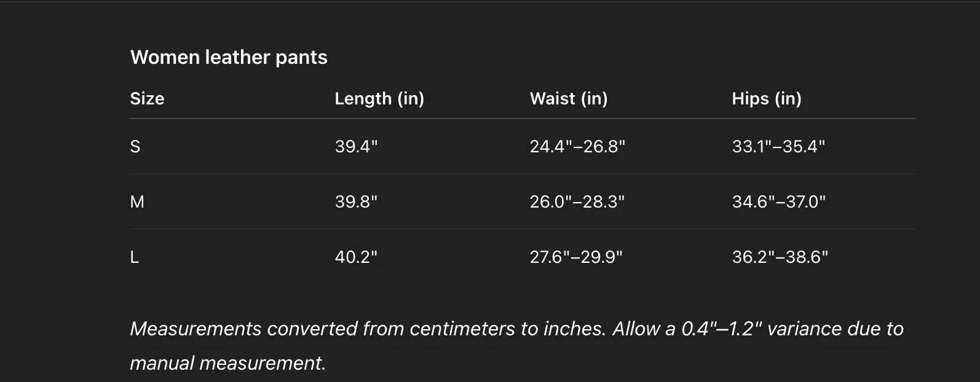Select the L size row label
Image resolution: width=980 pixels, height=382 pixels.
pos(135,257)
